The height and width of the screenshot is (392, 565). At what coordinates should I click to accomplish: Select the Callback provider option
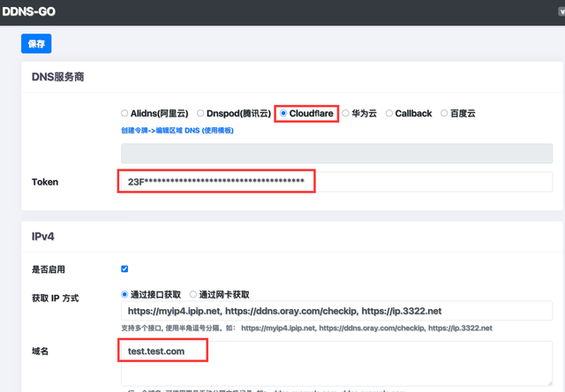(389, 114)
